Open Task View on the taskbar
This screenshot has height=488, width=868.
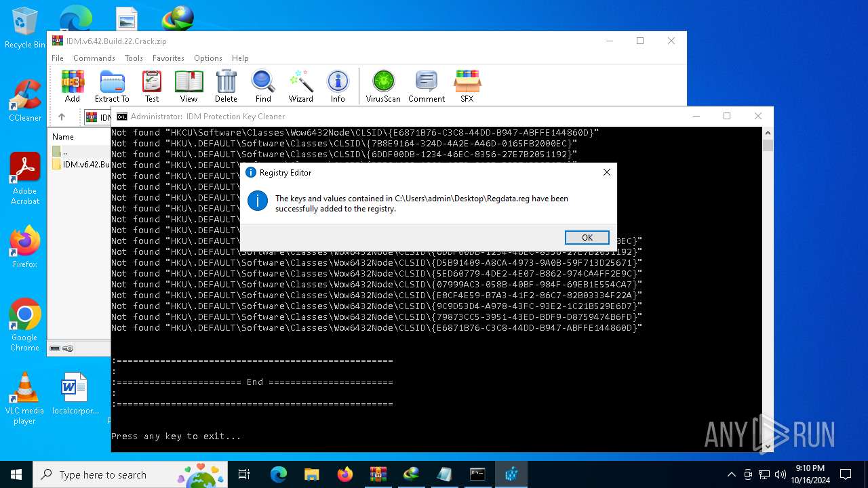[x=244, y=474]
